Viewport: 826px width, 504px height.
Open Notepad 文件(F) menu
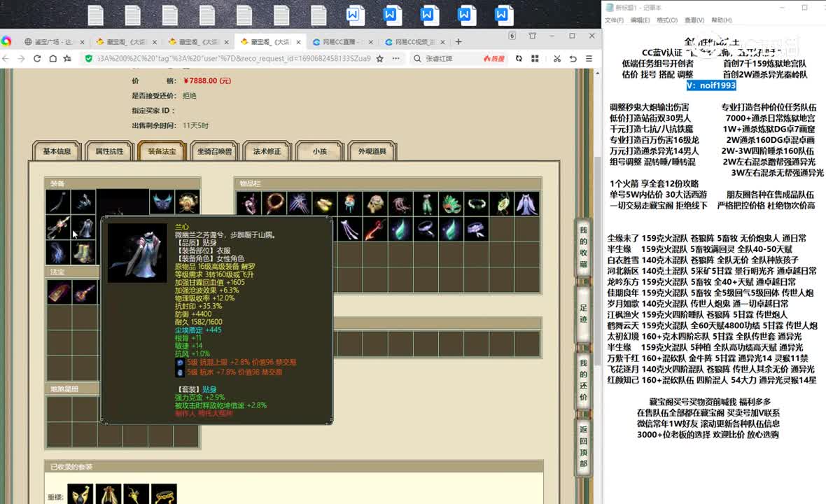(x=614, y=20)
